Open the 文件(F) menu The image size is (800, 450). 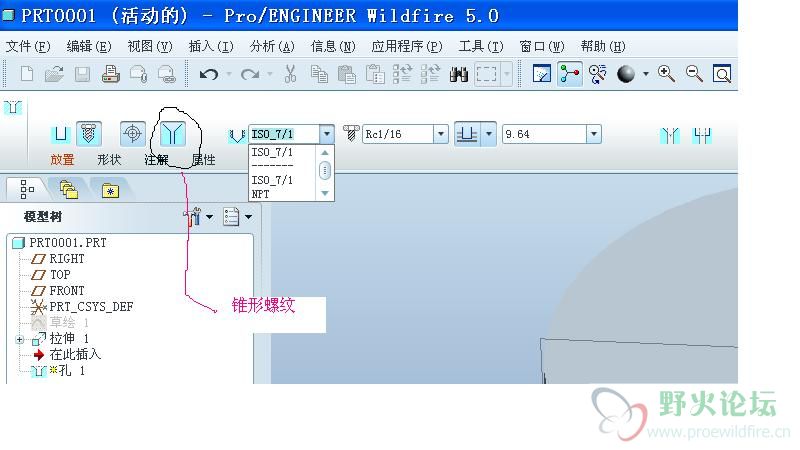point(28,46)
